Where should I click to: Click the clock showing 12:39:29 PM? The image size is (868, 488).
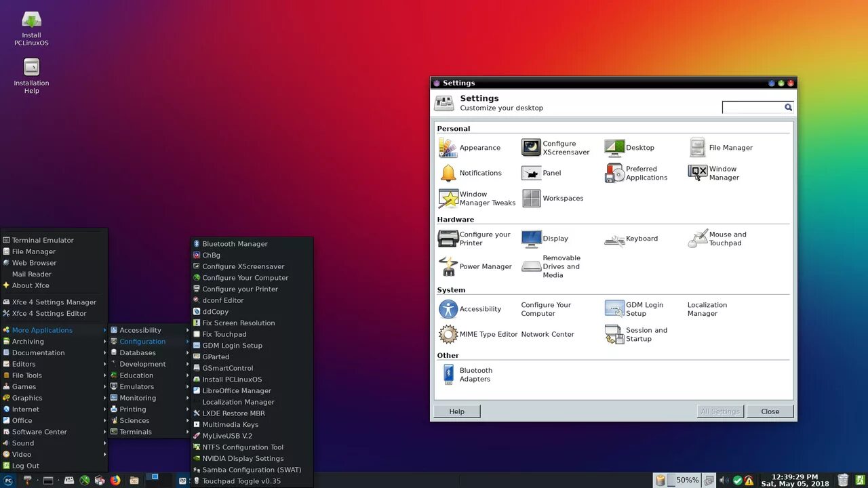795,481
